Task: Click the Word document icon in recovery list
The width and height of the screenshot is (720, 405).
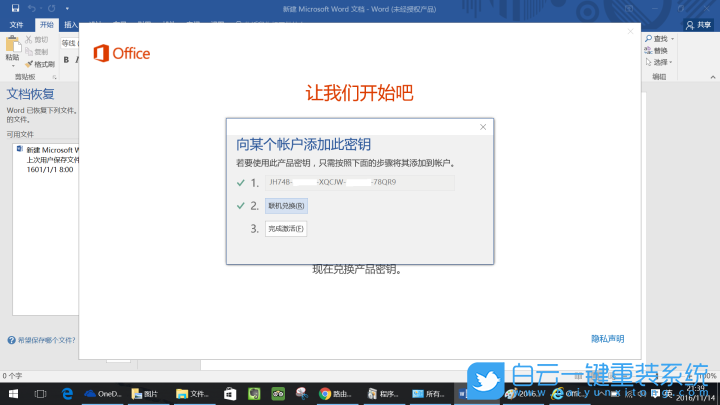Action: (20, 149)
